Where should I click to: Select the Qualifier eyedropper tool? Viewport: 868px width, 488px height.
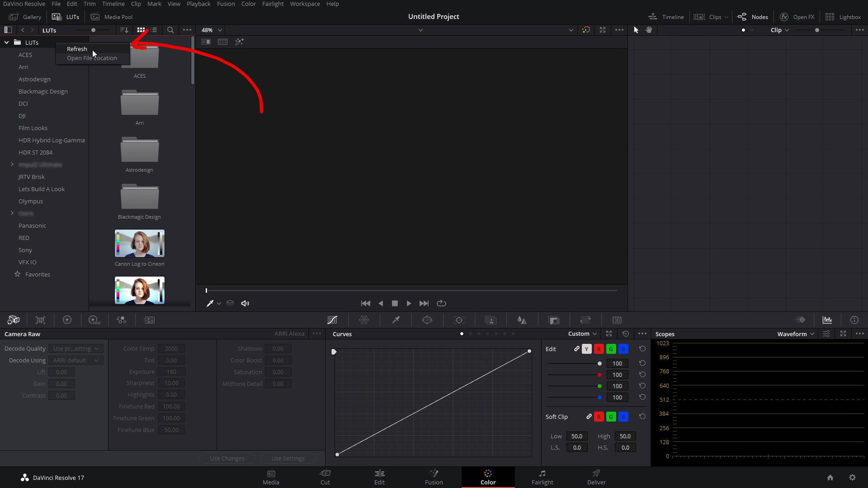[396, 320]
